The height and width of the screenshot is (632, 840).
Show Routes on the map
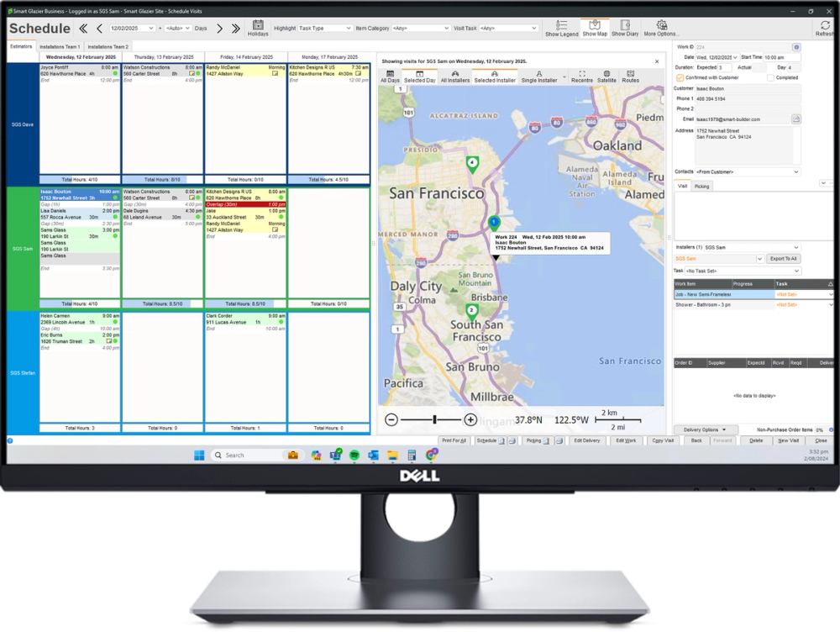pyautogui.click(x=631, y=75)
